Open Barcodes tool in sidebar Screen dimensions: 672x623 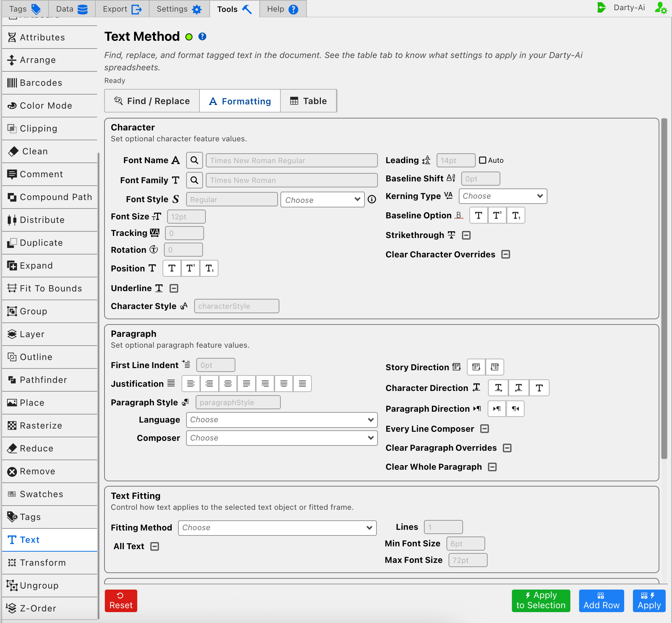coord(50,83)
